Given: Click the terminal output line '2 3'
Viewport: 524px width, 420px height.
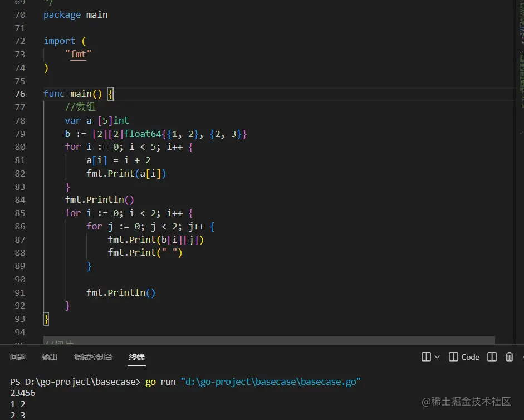Looking at the screenshot, I should coord(18,416).
